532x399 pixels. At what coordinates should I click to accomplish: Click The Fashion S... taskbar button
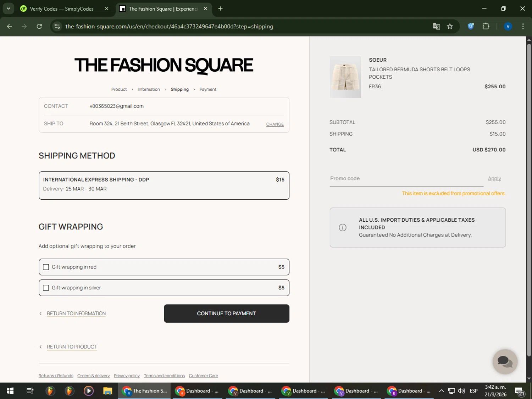[145, 391]
